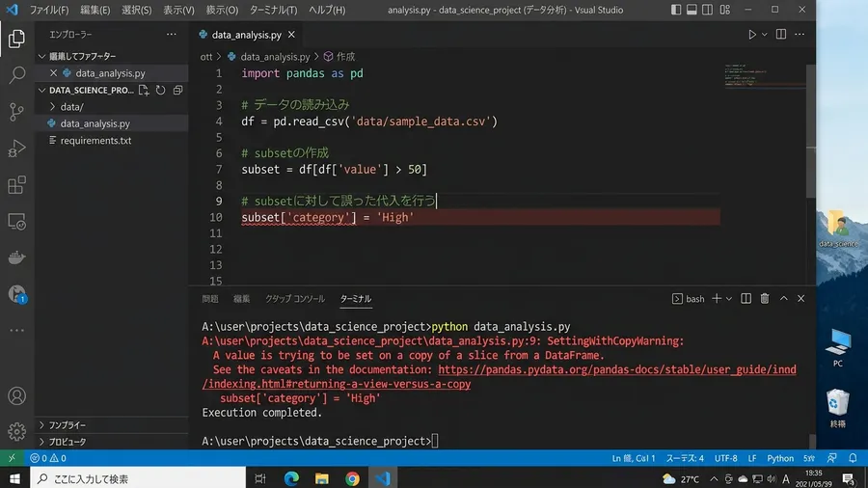868x488 pixels.
Task: Open the Selection menu
Action: pyautogui.click(x=136, y=10)
